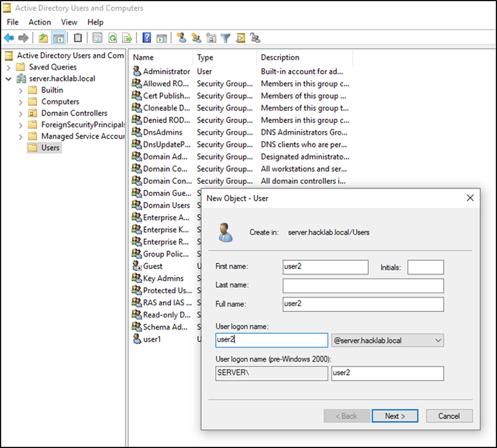The height and width of the screenshot is (448, 497).
Task: Open the Help question-mark toolbar icon
Action: pos(147,38)
